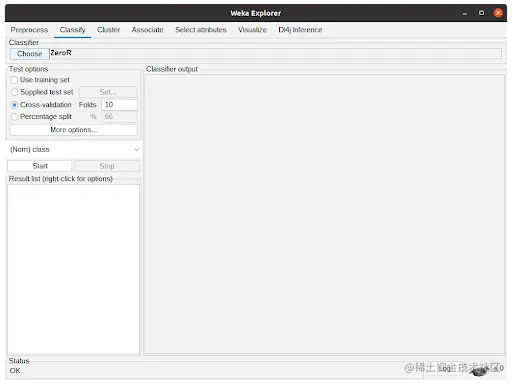Screen dimensions: 512x385
Task: Select the Classify tab
Action: [x=72, y=30]
